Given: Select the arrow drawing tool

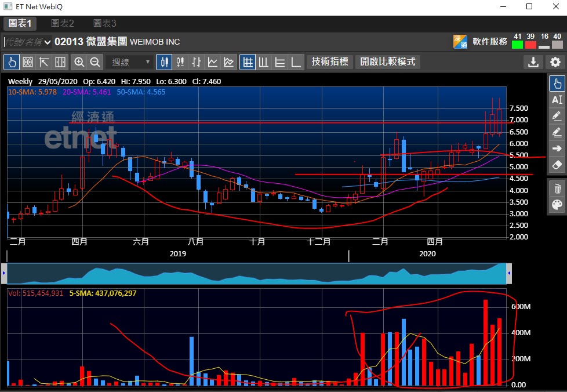Looking at the screenshot, I should [557, 148].
